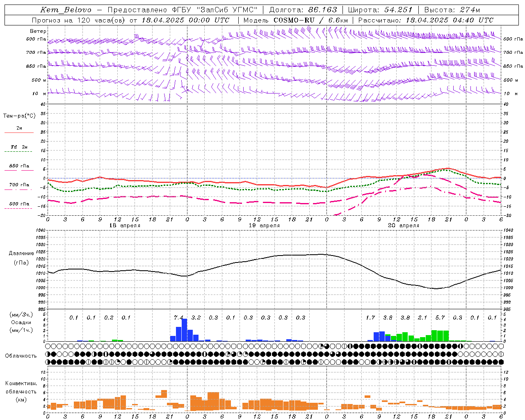Click the Td 2м dew point legend label
525x420 pixels.
tap(19, 147)
